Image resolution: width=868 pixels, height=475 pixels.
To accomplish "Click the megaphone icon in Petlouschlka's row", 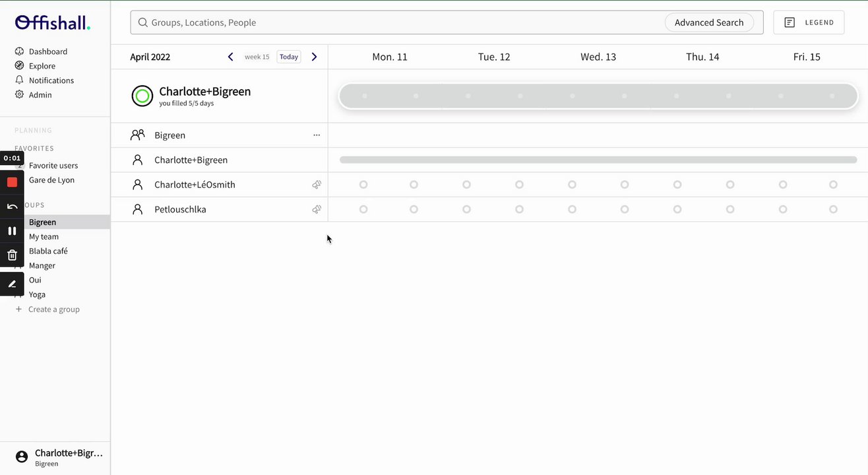I will click(x=317, y=209).
